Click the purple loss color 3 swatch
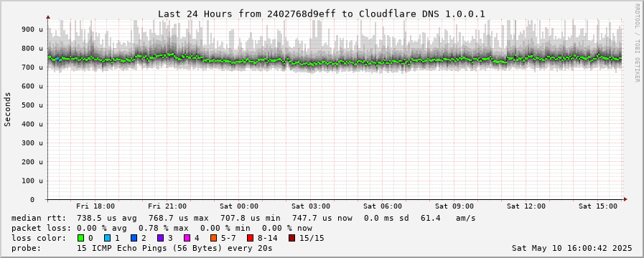The width and height of the screenshot is (644, 258). (161, 238)
